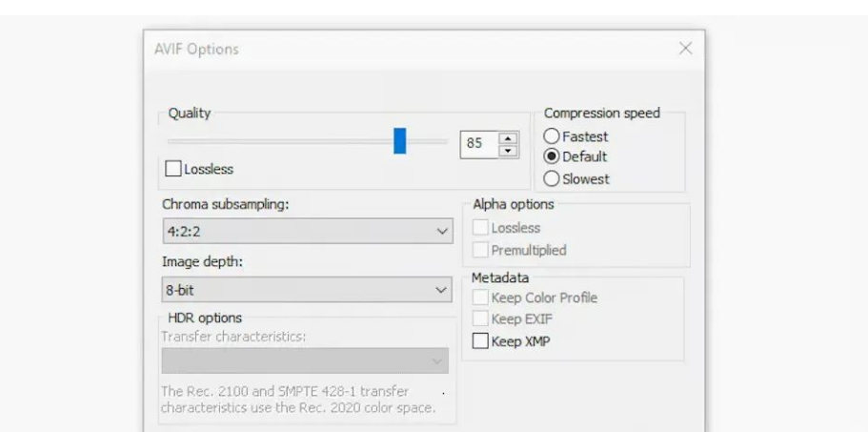
Task: Click the Quality slider blue handle
Action: (x=399, y=141)
